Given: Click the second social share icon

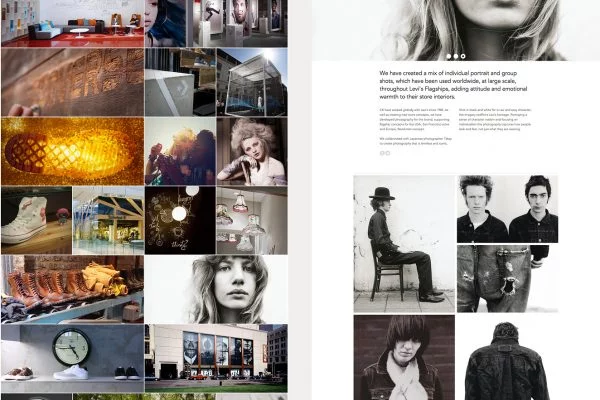Looking at the screenshot, I should pyautogui.click(x=388, y=153).
